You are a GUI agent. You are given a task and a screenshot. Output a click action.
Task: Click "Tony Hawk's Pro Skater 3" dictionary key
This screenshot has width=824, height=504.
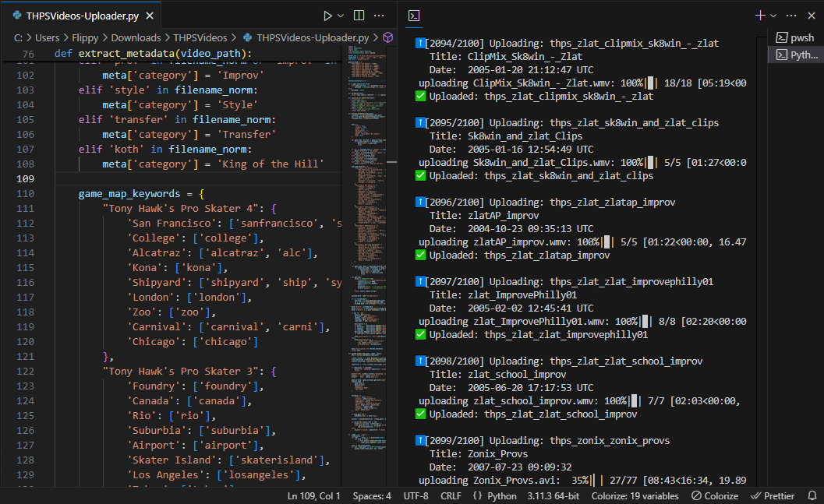tap(183, 371)
